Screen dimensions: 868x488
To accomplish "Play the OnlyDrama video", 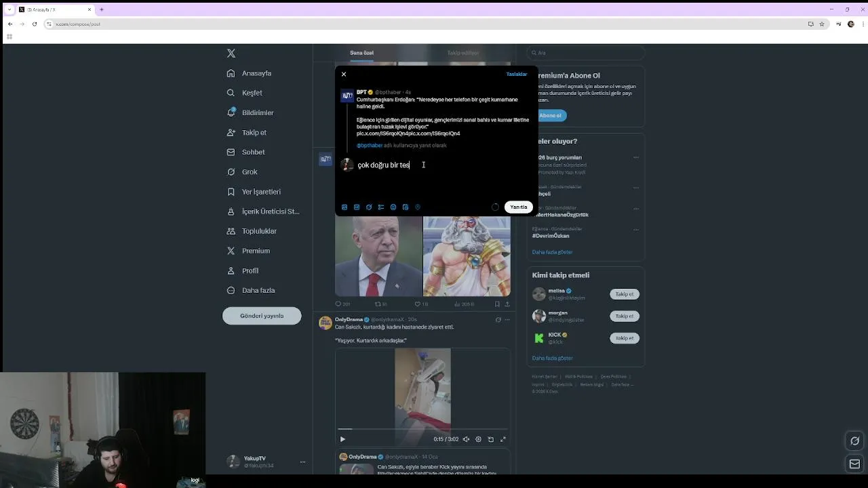I will 342,439.
